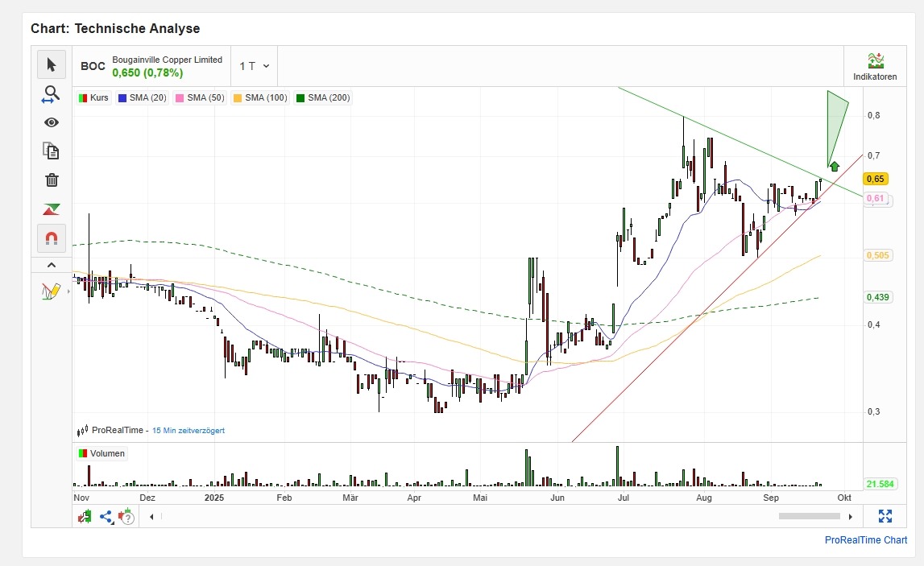This screenshot has width=924, height=566.
Task: Collapse toolbar with the up chevron
Action: [52, 265]
